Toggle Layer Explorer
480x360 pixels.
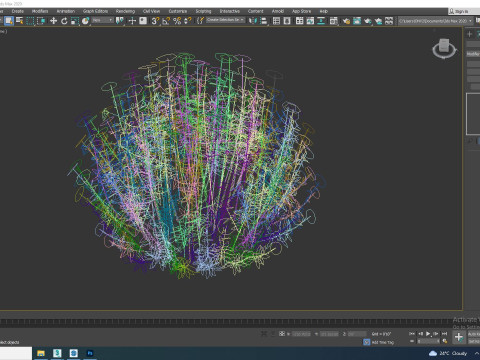coord(287,21)
